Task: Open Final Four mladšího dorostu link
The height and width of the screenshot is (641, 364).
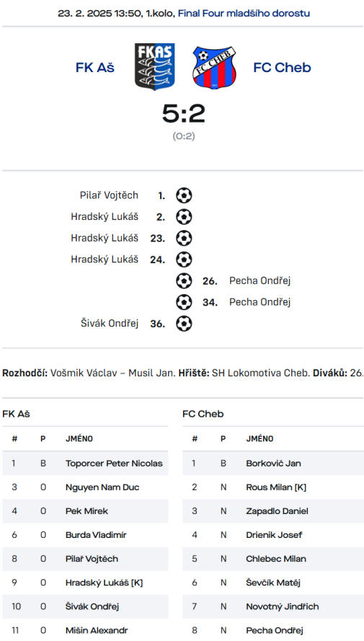Action: [x=244, y=13]
